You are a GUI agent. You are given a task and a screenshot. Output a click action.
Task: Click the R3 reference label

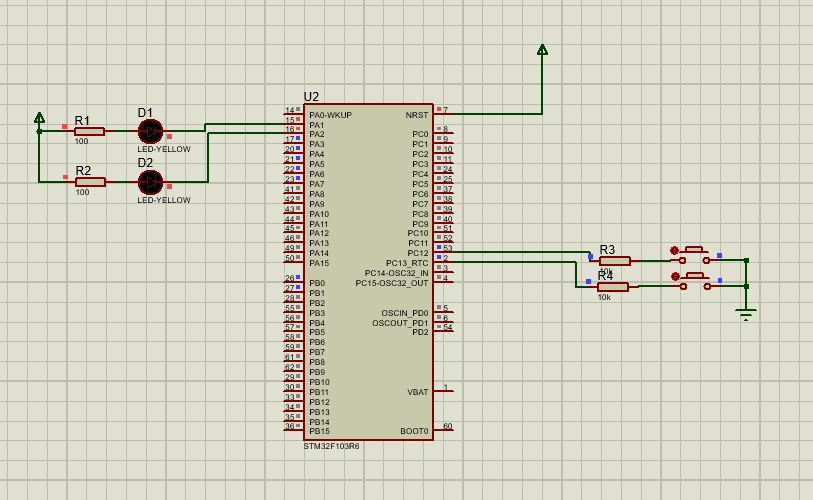pyautogui.click(x=607, y=249)
